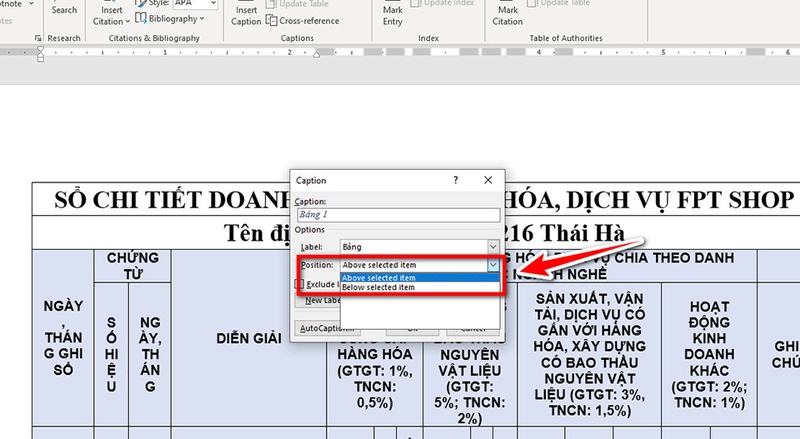This screenshot has height=439, width=800.
Task: Click the Cross-reference icon
Action: (x=271, y=21)
